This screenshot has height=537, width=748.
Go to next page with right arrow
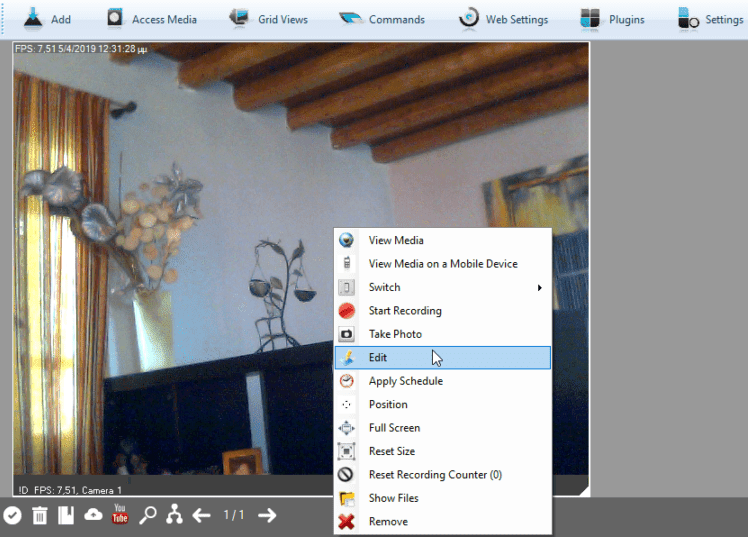click(267, 515)
